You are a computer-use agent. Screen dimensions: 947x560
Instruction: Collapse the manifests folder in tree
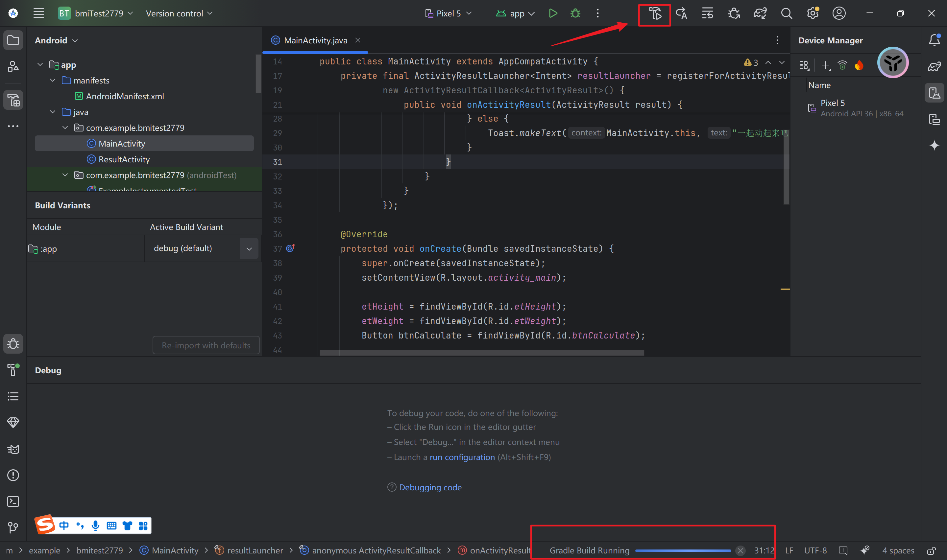point(53,81)
